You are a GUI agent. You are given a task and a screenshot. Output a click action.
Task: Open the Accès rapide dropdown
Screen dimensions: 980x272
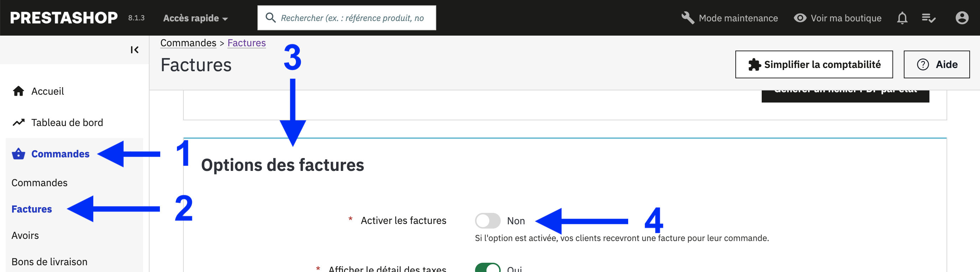(196, 18)
